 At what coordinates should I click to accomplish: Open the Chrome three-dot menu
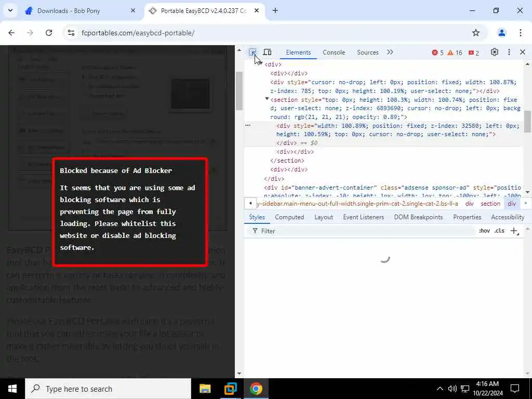point(520,33)
